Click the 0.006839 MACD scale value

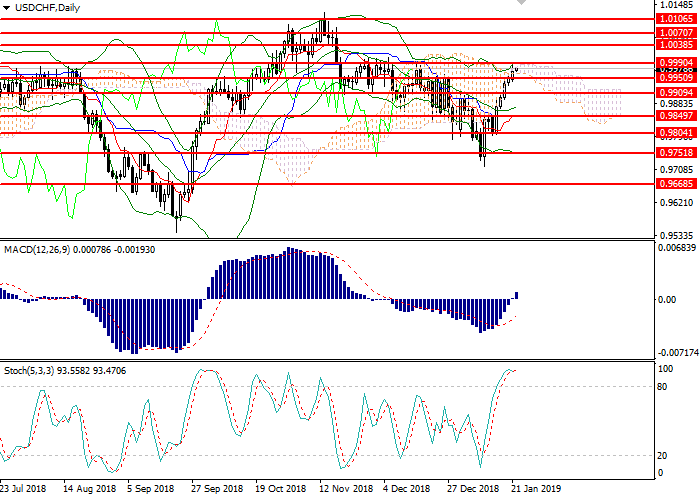pos(677,248)
